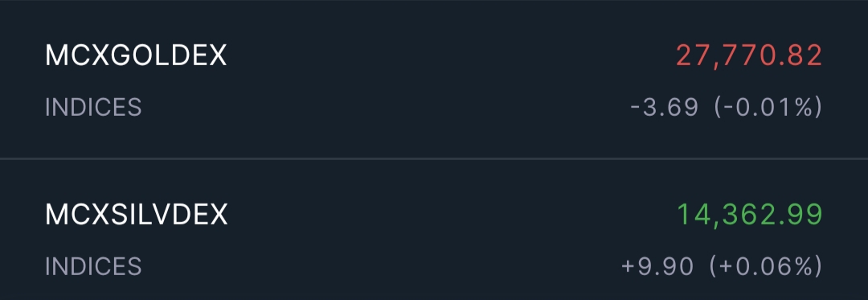Tap the left margin beside MCXSILVDEX
Viewport: 868px width, 300px height.
pyautogui.click(x=23, y=214)
